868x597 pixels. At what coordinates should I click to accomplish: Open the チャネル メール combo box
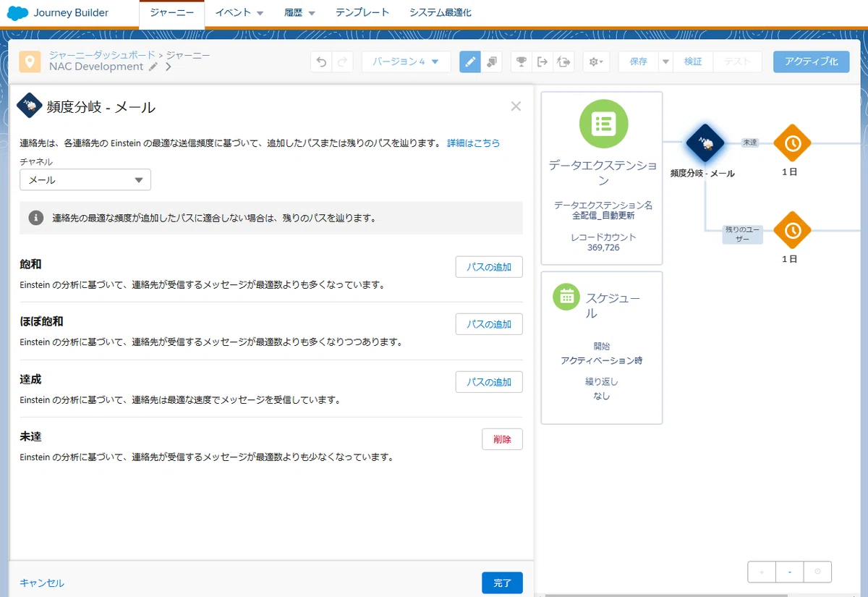click(85, 179)
